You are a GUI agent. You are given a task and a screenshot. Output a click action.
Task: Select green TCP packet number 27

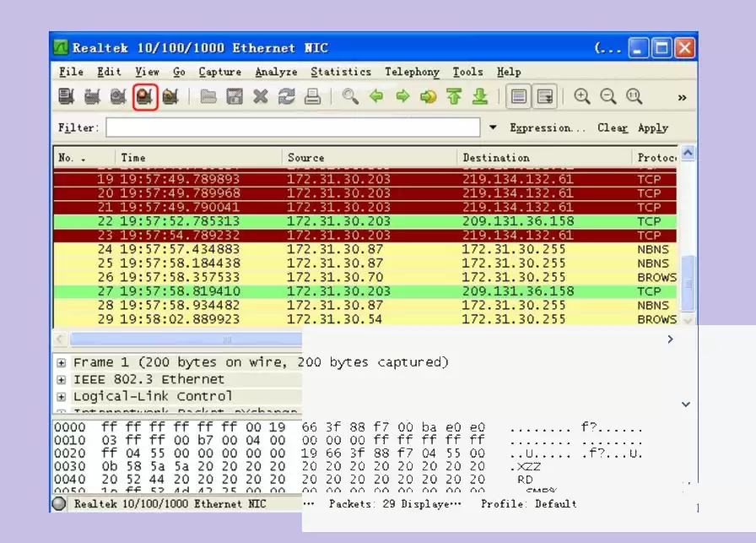365,291
